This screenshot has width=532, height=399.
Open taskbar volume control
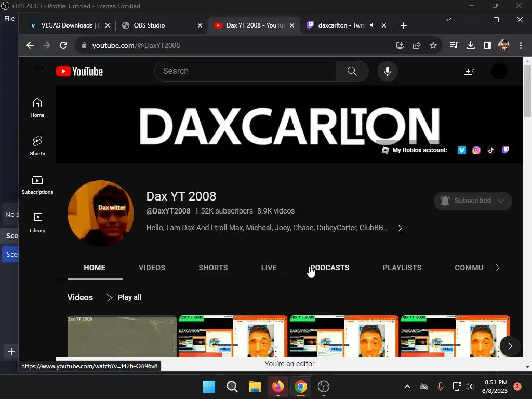coord(469,387)
